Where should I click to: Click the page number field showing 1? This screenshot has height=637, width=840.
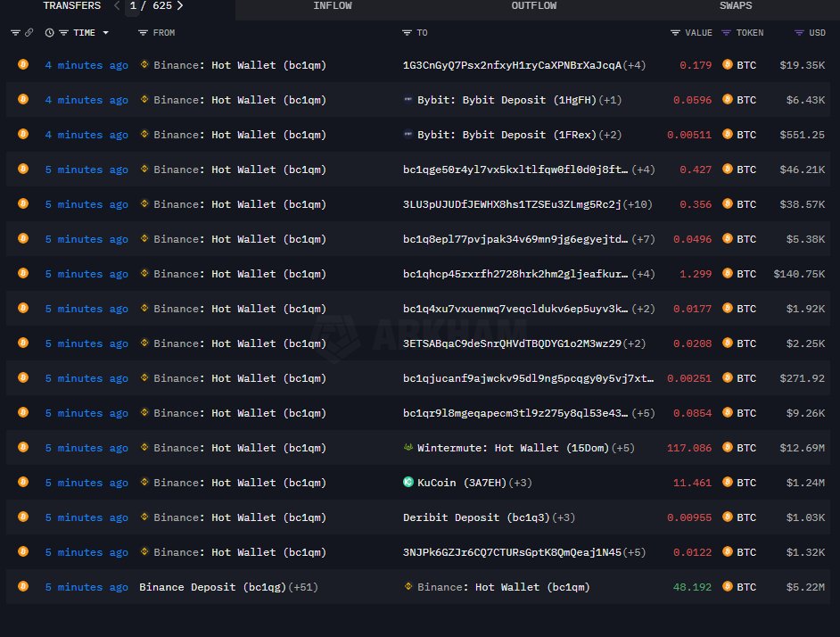coord(132,6)
